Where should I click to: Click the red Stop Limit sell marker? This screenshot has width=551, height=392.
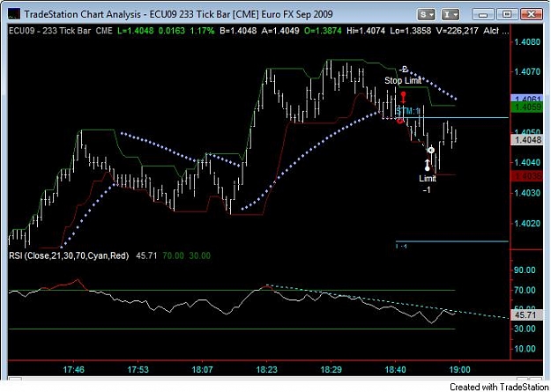point(403,97)
